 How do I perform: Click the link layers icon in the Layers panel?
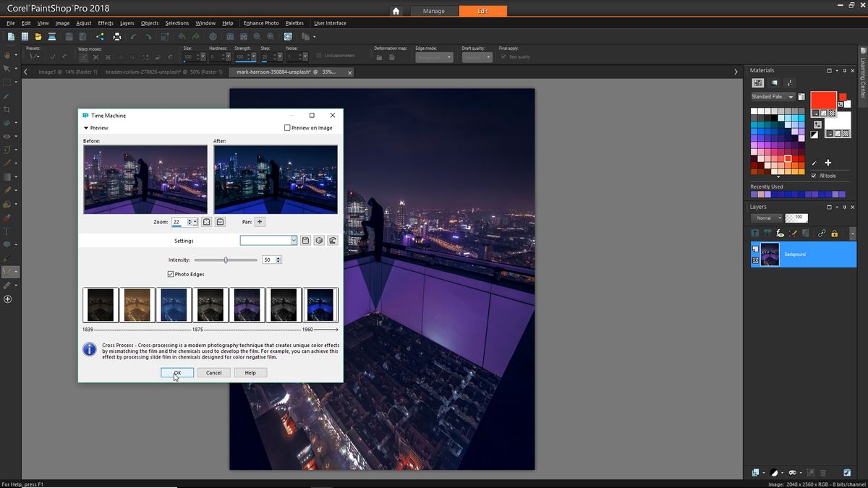click(822, 233)
